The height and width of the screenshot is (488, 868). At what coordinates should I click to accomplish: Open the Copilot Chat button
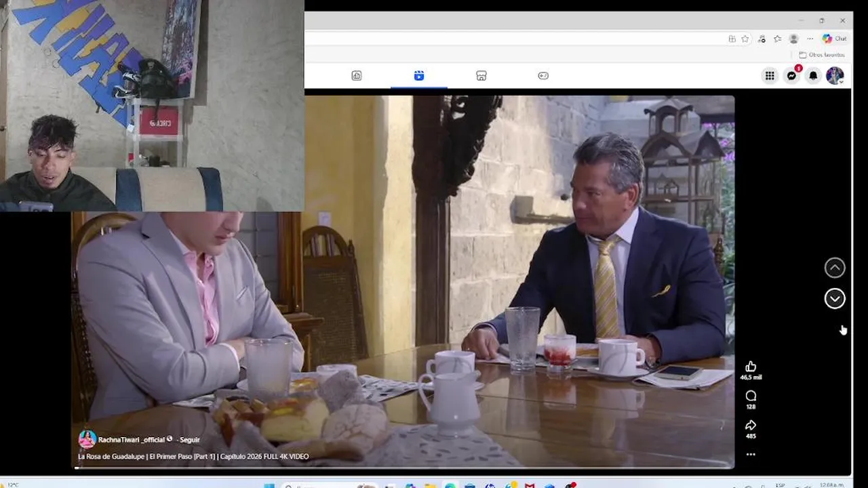tap(835, 39)
